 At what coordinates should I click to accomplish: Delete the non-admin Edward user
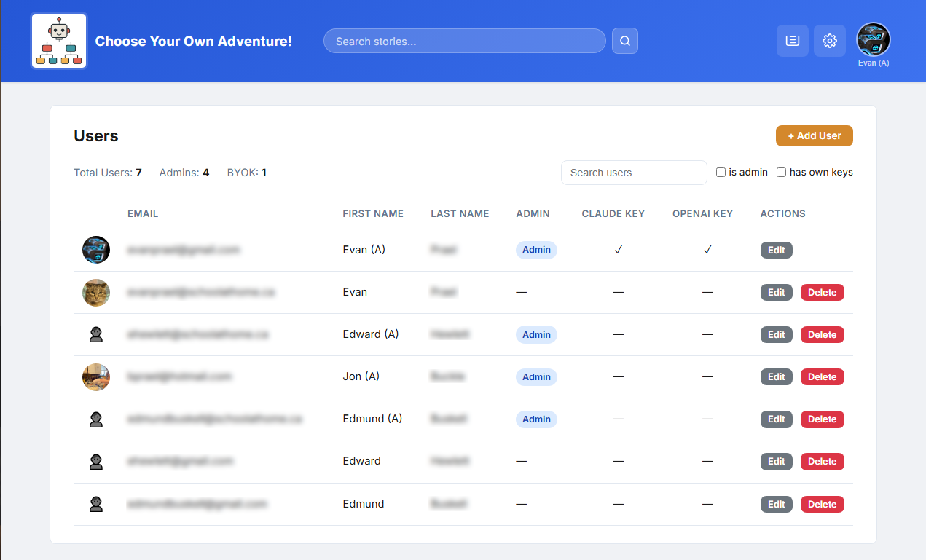(823, 461)
